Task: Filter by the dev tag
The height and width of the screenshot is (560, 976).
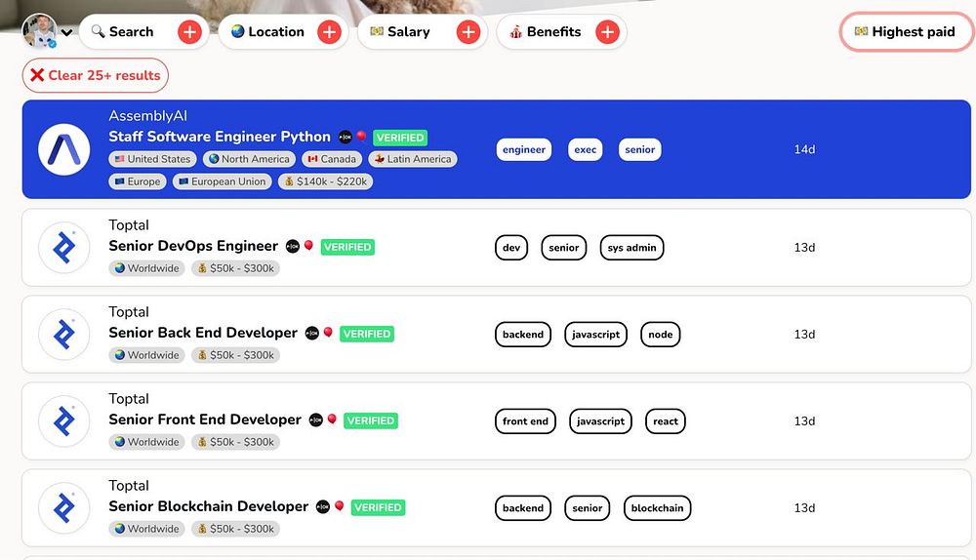Action: point(511,248)
